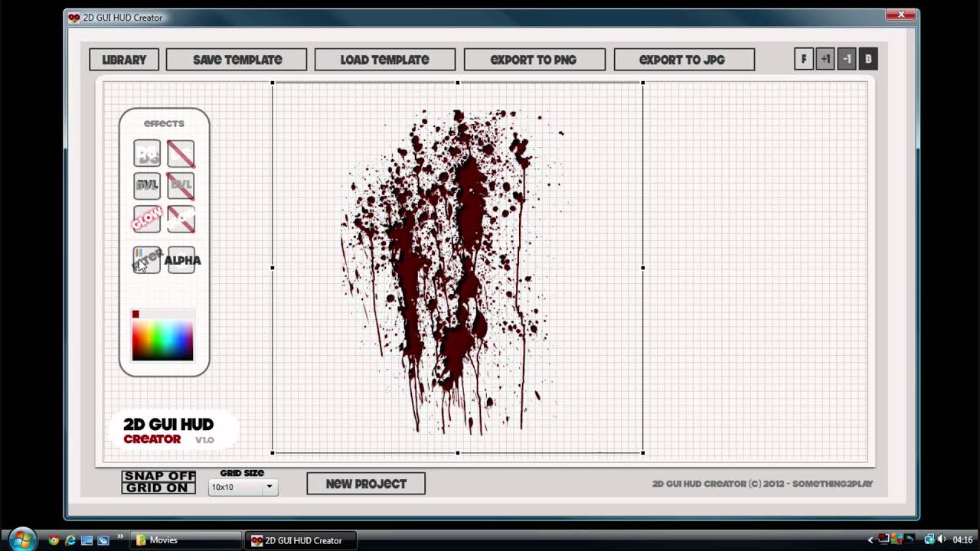Enable the Glow effect
The width and height of the screenshot is (980, 551).
[146, 220]
